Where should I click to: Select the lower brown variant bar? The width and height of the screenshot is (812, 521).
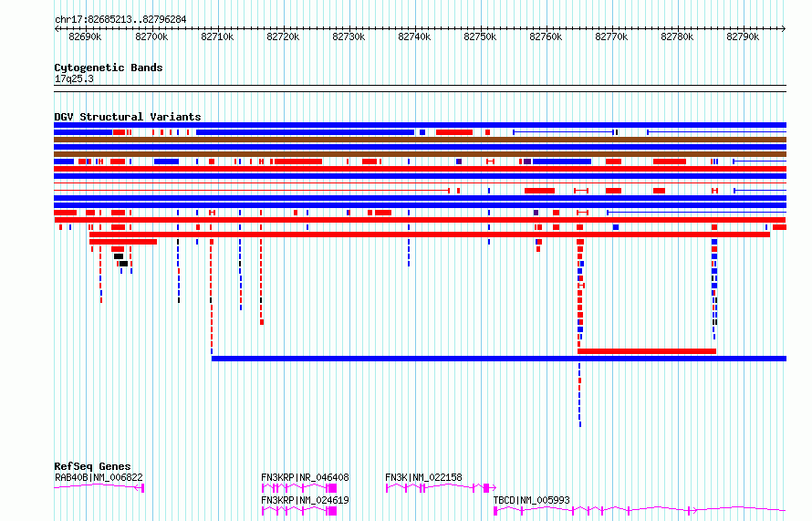point(420,154)
